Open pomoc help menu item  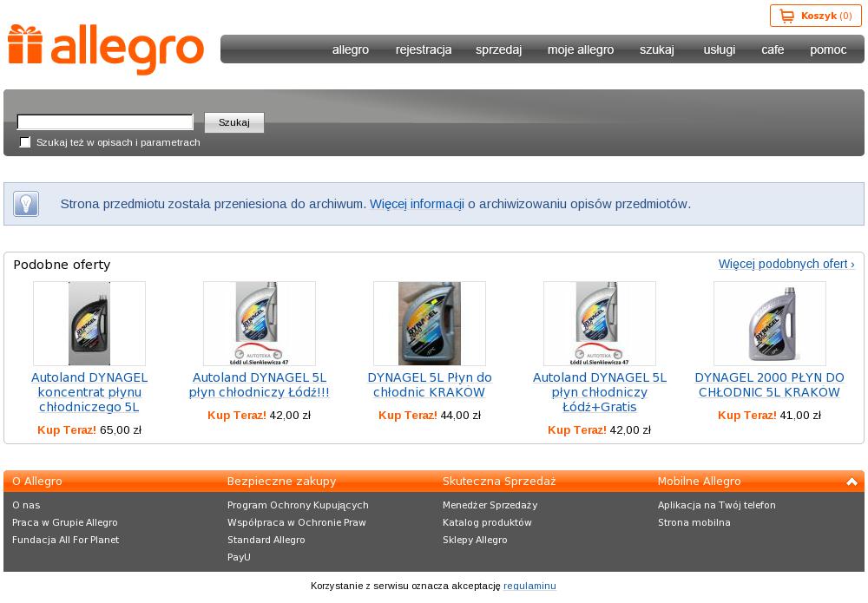tap(828, 49)
